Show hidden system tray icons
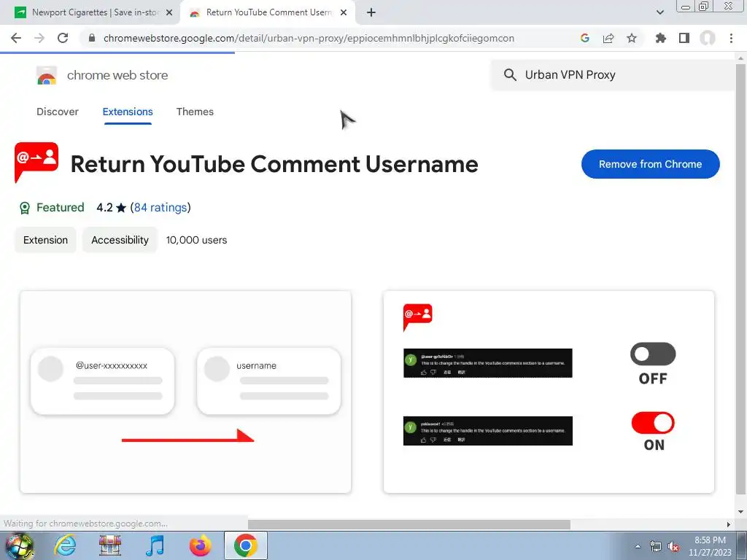747x560 pixels. pyautogui.click(x=638, y=546)
